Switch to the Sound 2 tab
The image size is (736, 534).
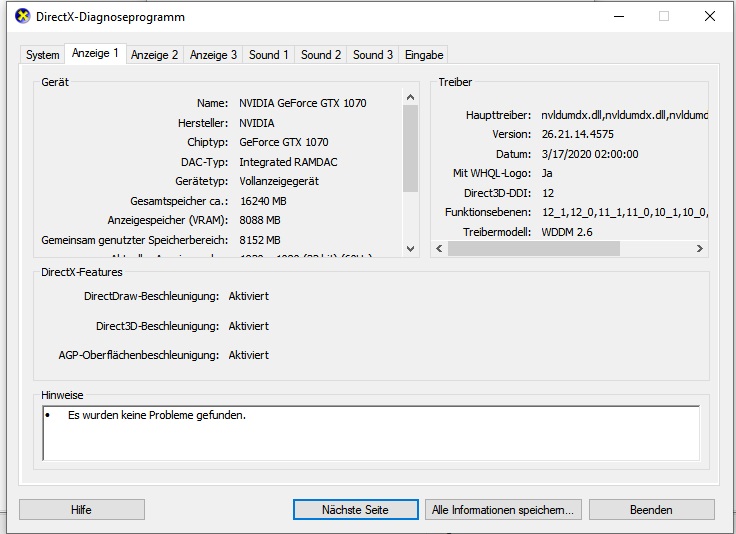click(x=321, y=55)
